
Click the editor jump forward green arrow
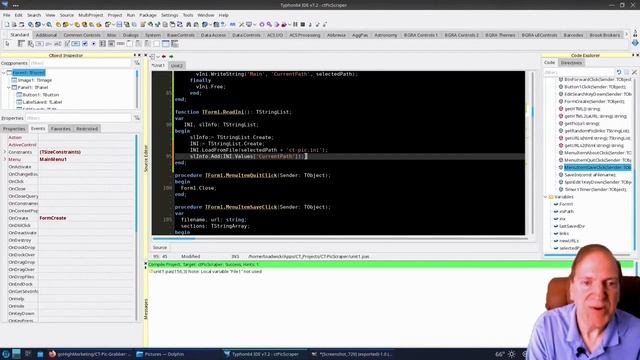coord(171,56)
